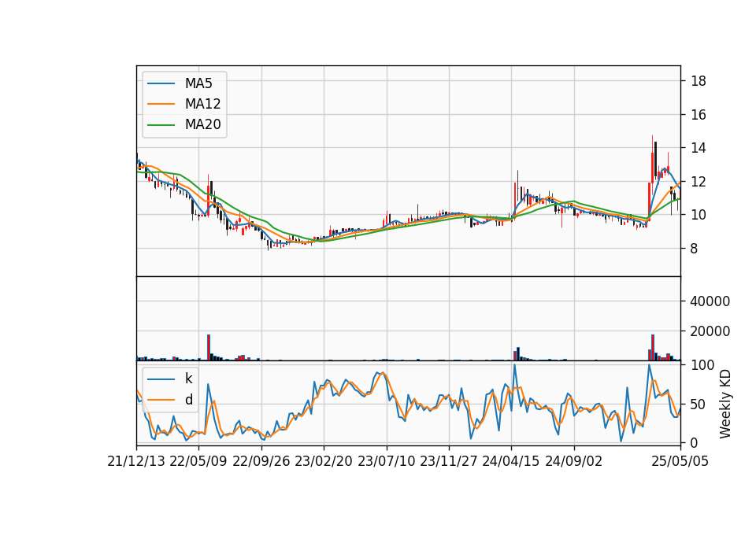Viewport: 756px width, 543px height.
Task: Click the 23/11/27 date axis label
Action: pyautogui.click(x=449, y=461)
